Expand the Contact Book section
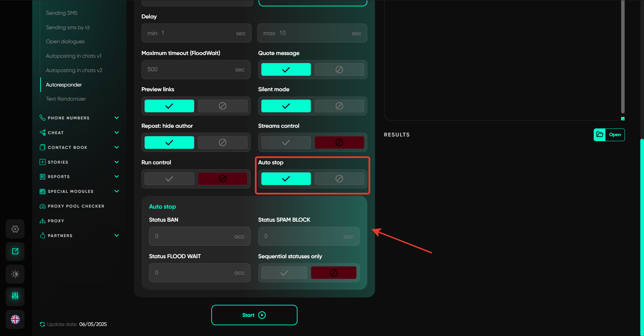This screenshot has width=644, height=336. (116, 147)
